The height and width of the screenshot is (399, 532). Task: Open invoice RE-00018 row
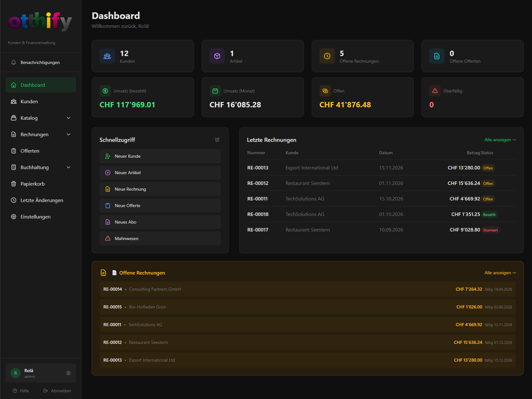(x=381, y=214)
